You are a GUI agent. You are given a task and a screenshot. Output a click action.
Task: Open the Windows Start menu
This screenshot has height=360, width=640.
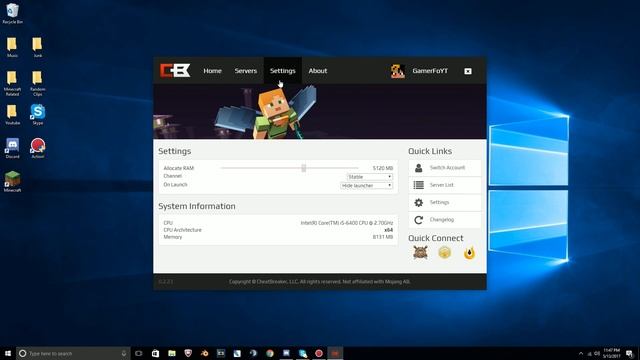pos(8,353)
